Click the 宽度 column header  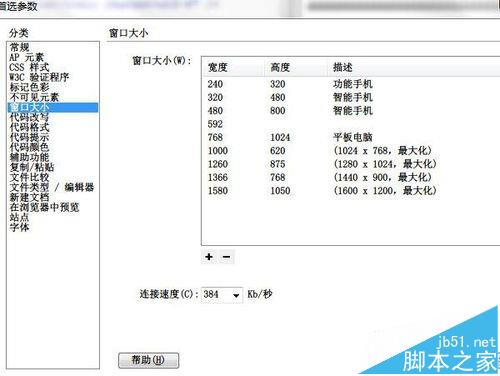tap(233, 67)
